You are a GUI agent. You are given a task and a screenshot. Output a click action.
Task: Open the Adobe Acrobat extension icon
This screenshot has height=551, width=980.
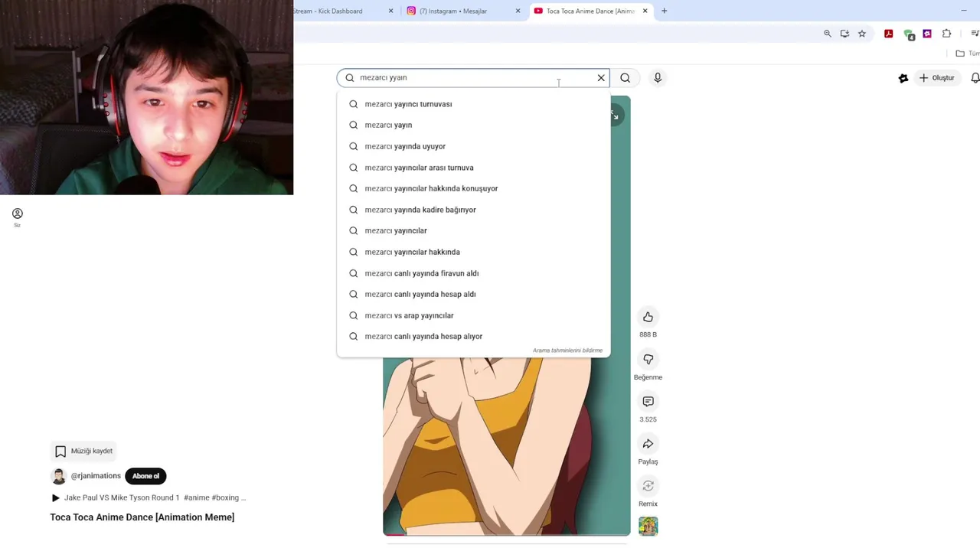tap(888, 34)
